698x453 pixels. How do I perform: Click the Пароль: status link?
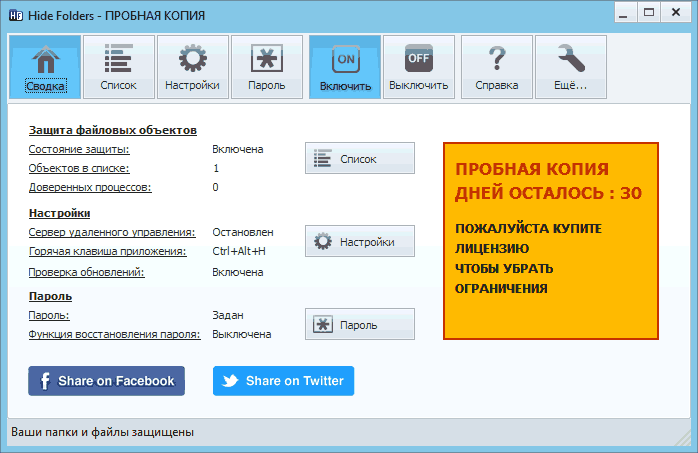49,315
